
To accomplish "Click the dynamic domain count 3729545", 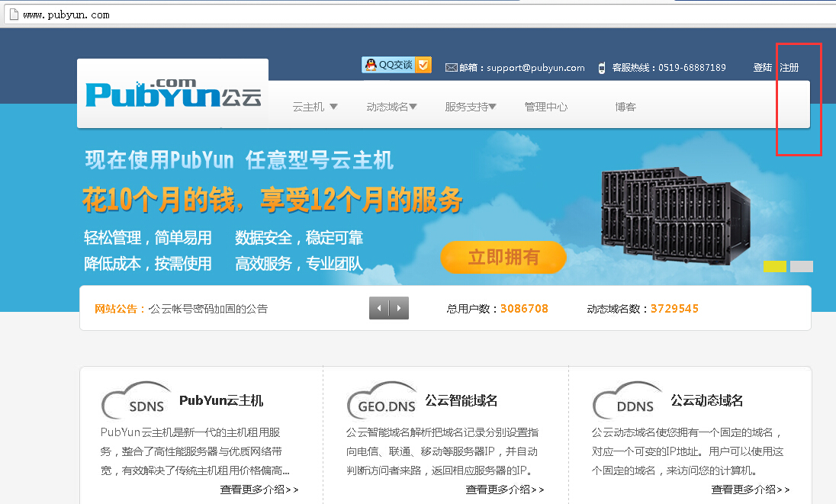I will [x=674, y=309].
